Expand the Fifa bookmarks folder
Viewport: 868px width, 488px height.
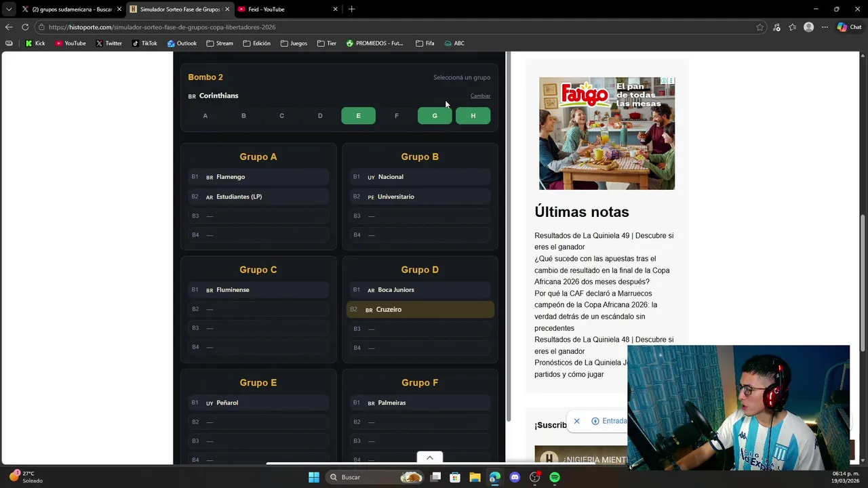click(425, 43)
